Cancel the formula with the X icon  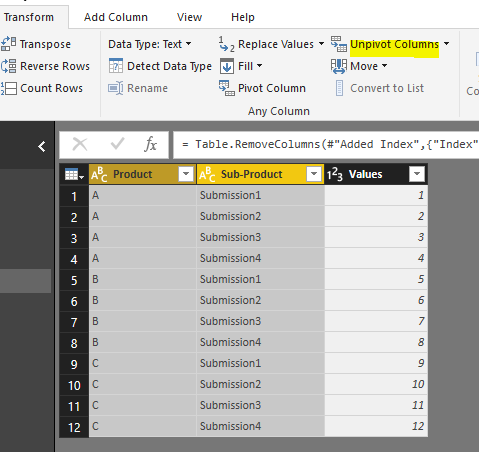pyautogui.click(x=80, y=145)
